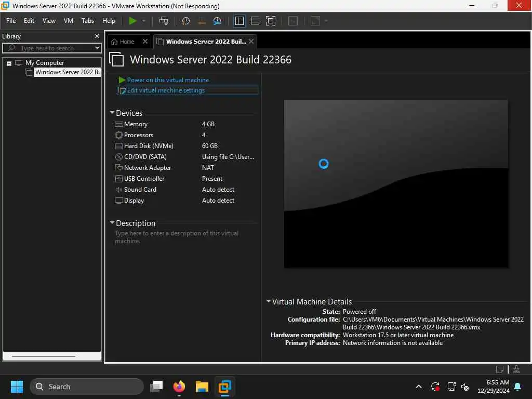
Task: Open the library search dropdown arrow
Action: click(x=97, y=48)
